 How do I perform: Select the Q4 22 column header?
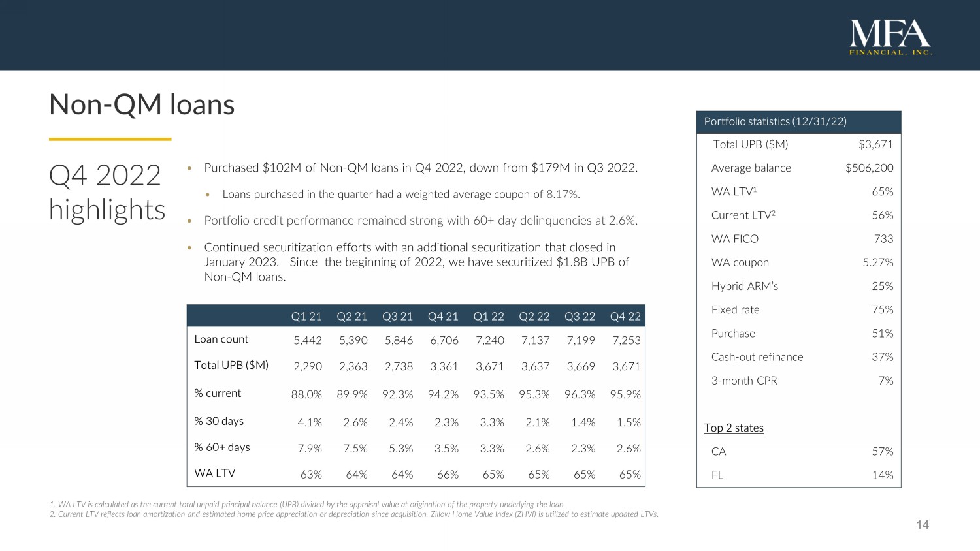pyautogui.click(x=625, y=317)
